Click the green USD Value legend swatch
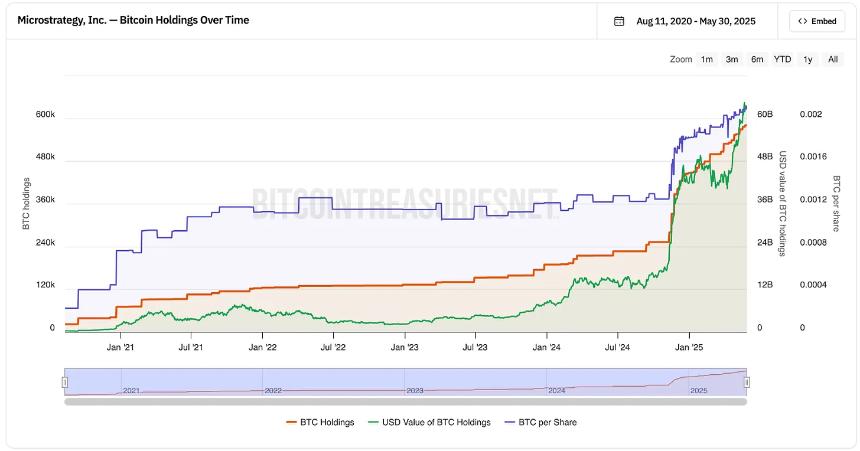This screenshot has width=860, height=451. [x=375, y=422]
